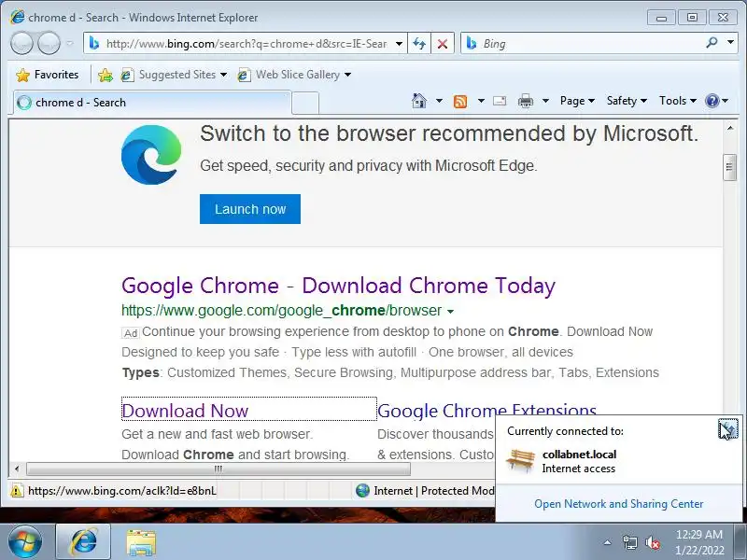Image resolution: width=747 pixels, height=560 pixels.
Task: Click the 'Ad' label badge
Action: [131, 333]
